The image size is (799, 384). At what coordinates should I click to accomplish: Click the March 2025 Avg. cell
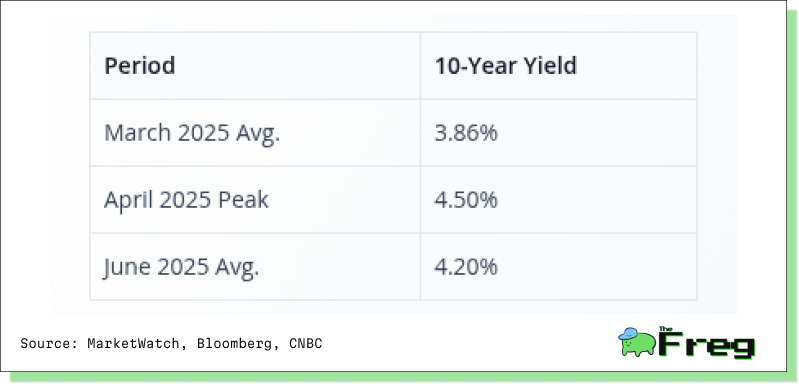(x=255, y=133)
